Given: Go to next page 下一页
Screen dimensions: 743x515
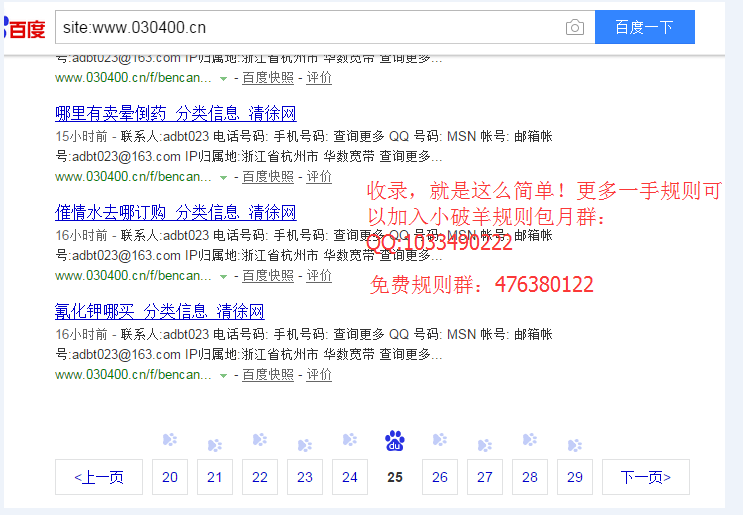Looking at the screenshot, I should pos(645,477).
